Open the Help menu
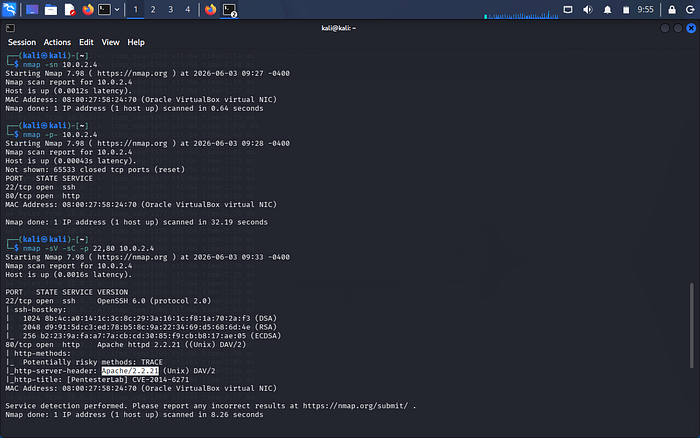The height and width of the screenshot is (438, 700). (x=136, y=42)
